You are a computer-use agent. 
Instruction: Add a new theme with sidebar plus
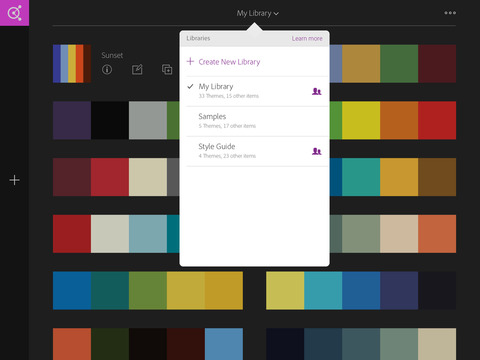coord(14,180)
